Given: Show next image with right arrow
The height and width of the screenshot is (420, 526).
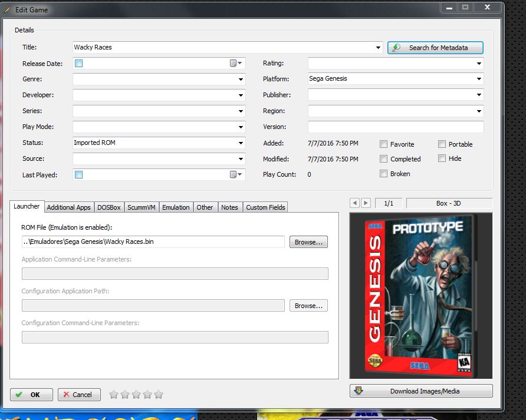Looking at the screenshot, I should point(366,203).
